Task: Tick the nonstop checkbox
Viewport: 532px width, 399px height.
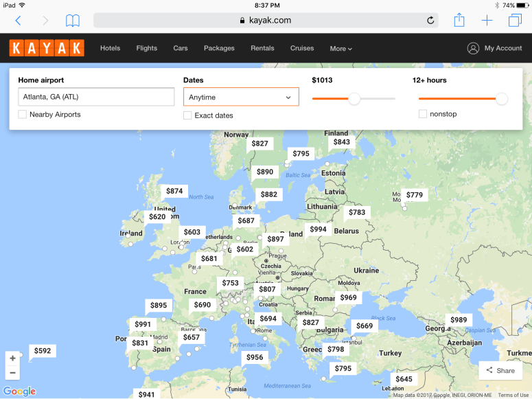Action: click(423, 114)
